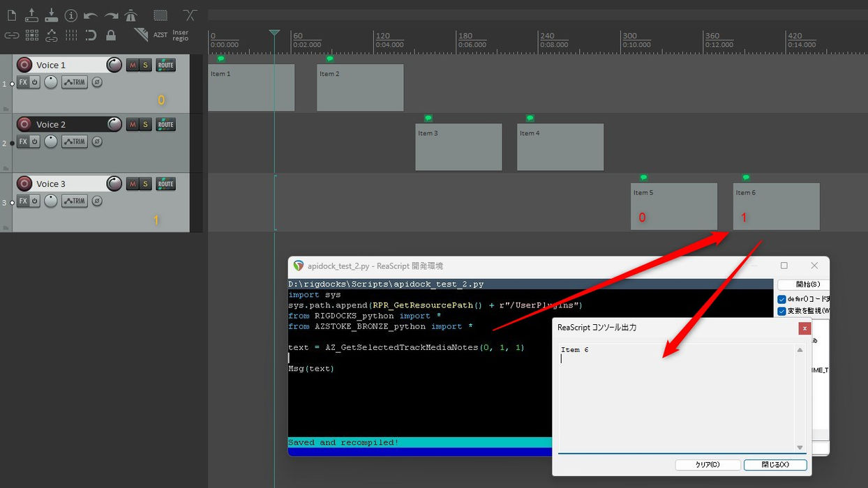This screenshot has width=868, height=488.
Task: Mute the Voice 2 track
Action: tap(133, 124)
